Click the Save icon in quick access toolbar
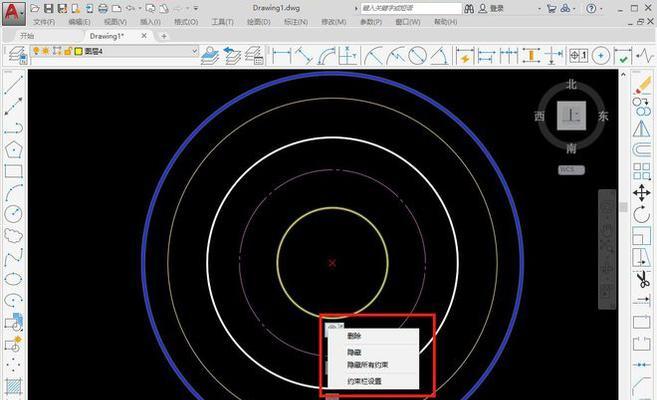 click(49, 8)
